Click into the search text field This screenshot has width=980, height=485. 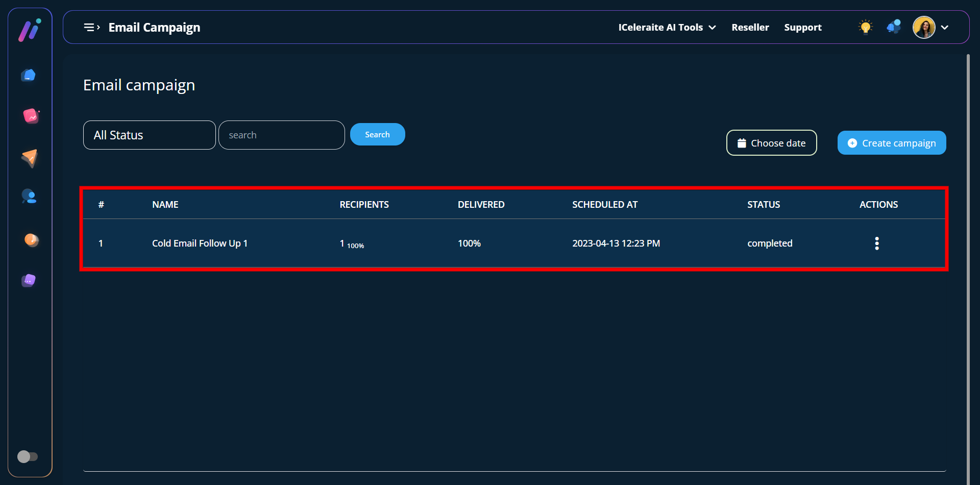coord(281,135)
